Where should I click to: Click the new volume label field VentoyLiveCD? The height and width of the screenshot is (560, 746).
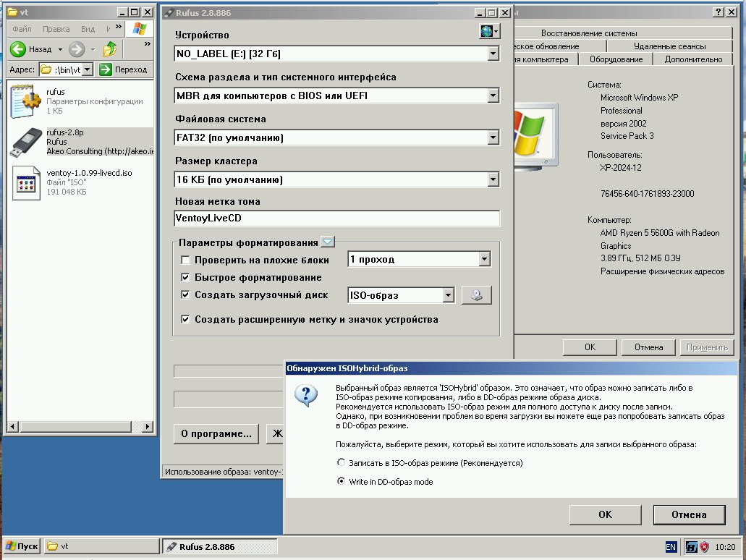pos(337,219)
